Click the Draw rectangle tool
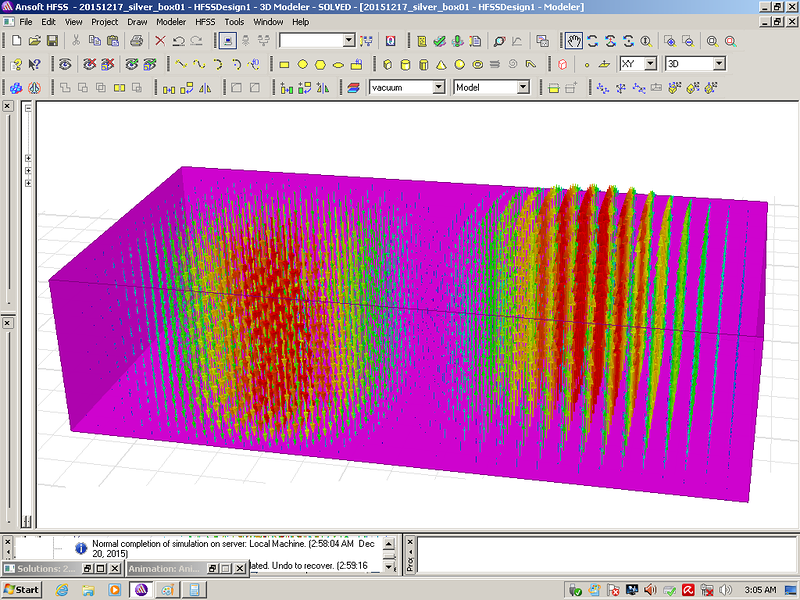The image size is (800, 600). pyautogui.click(x=284, y=64)
